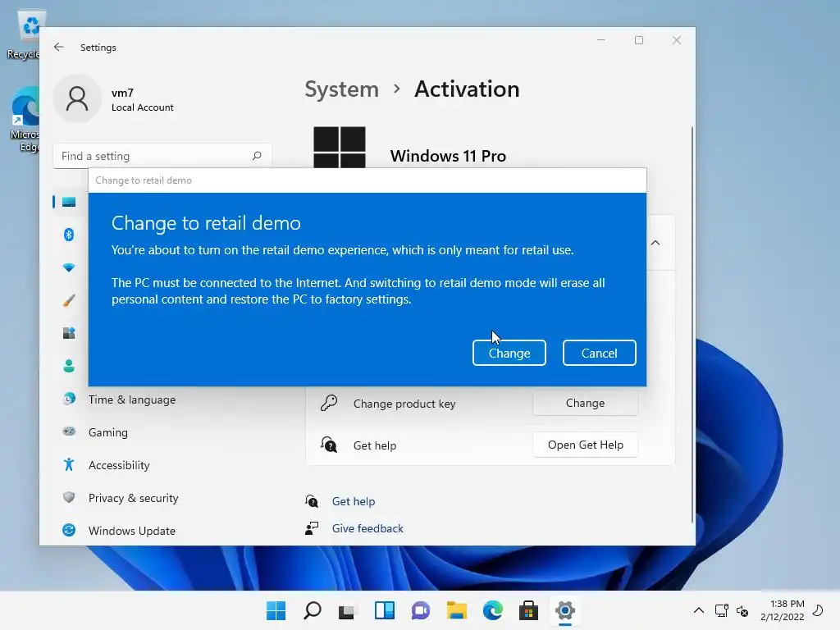Image resolution: width=840 pixels, height=630 pixels.
Task: Click the 'Change product key' label
Action: coord(404,404)
